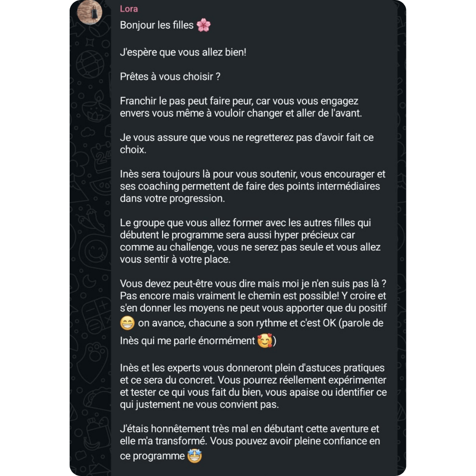Click the paragraph starting 'Je vous assure'
Screen dimensions: 476x476
246,143
